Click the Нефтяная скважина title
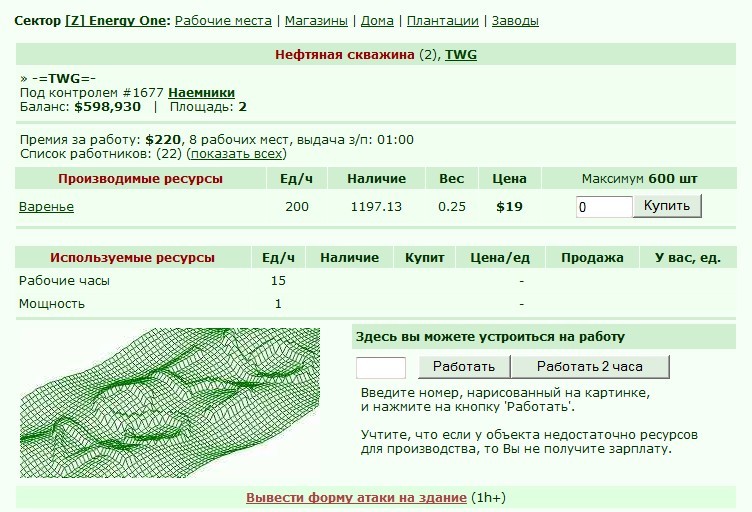This screenshot has height=512, width=752. [x=344, y=55]
